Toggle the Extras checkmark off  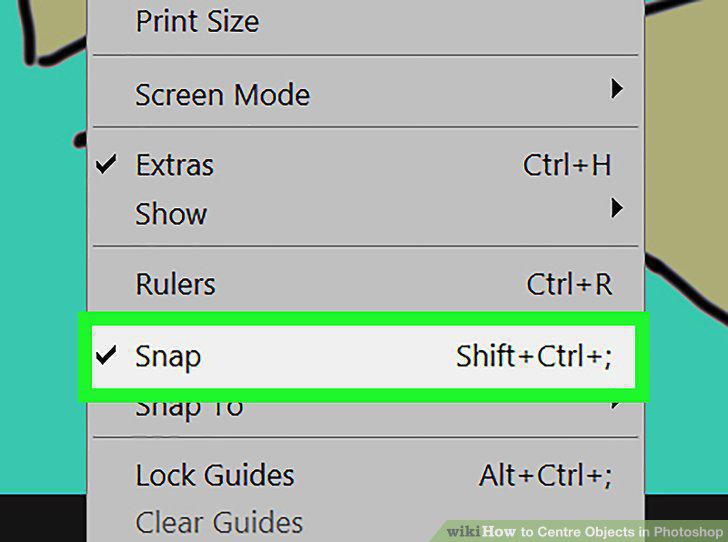106,164
